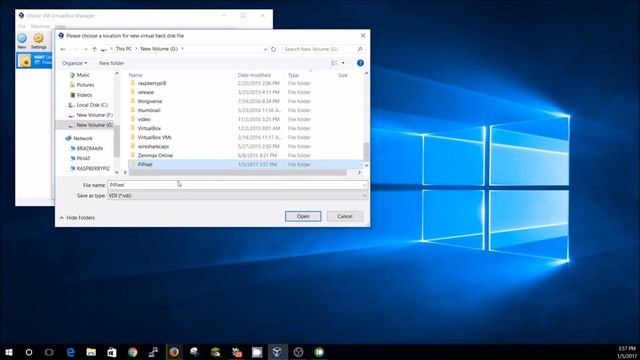The width and height of the screenshot is (640, 360).
Task: Open File menu in VirtualBox Manager
Action: [21, 26]
